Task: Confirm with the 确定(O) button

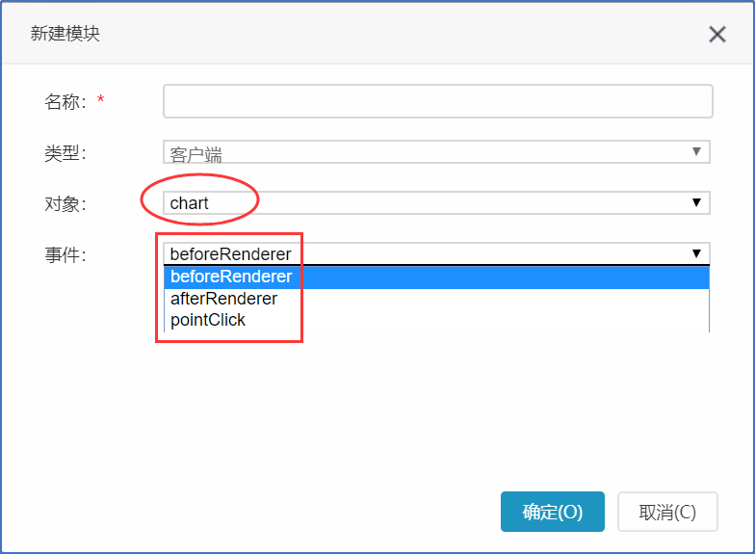Action: click(x=553, y=512)
